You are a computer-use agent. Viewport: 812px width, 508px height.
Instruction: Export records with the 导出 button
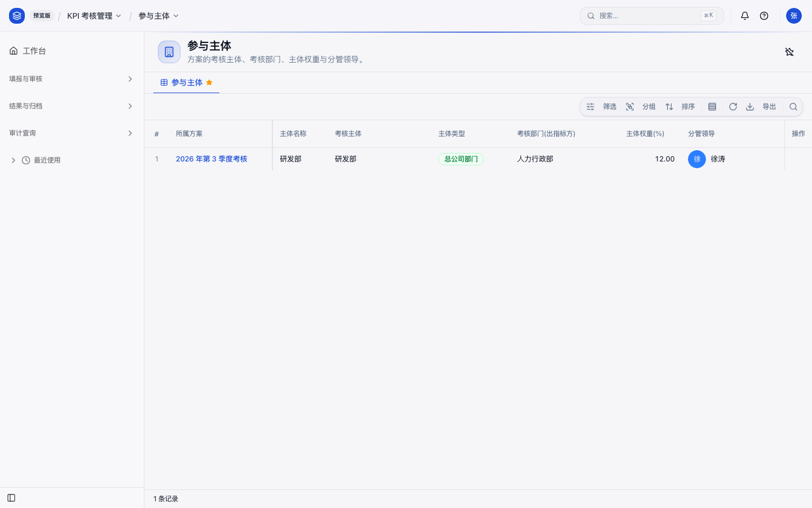click(762, 107)
